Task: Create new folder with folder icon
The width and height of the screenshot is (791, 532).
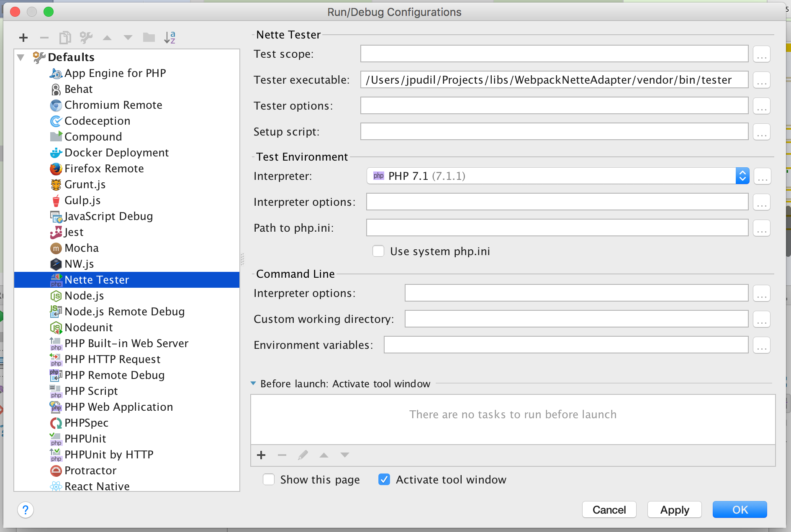Action: tap(149, 38)
